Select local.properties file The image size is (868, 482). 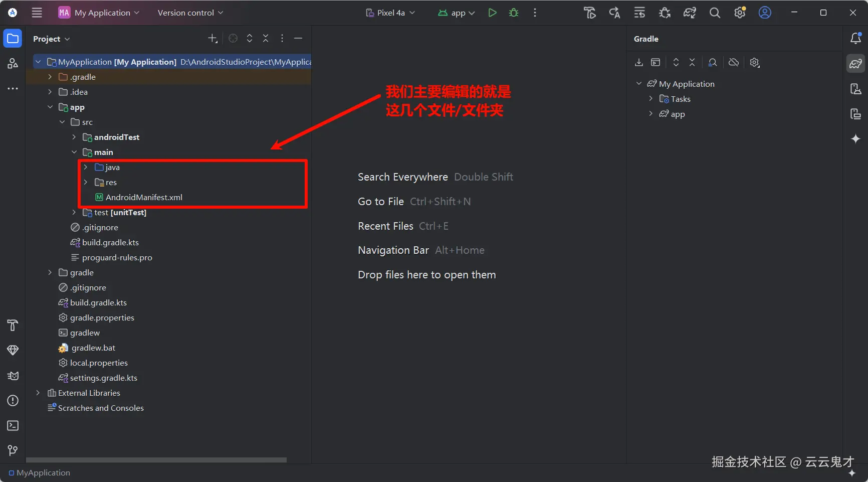pyautogui.click(x=93, y=363)
